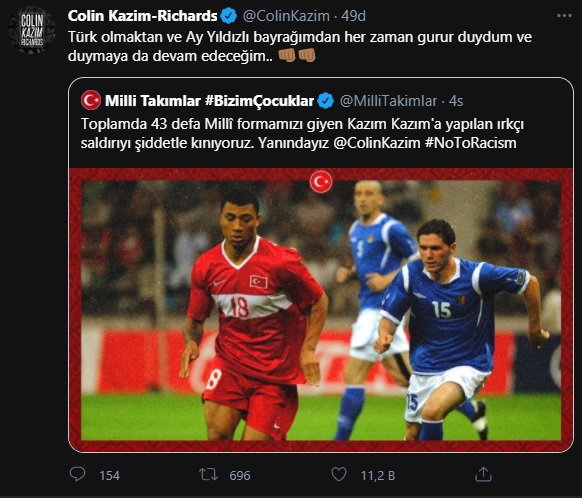Click @ColinKazim mention in quoted tweet
Screen dimensions: 582x498
[x=377, y=143]
